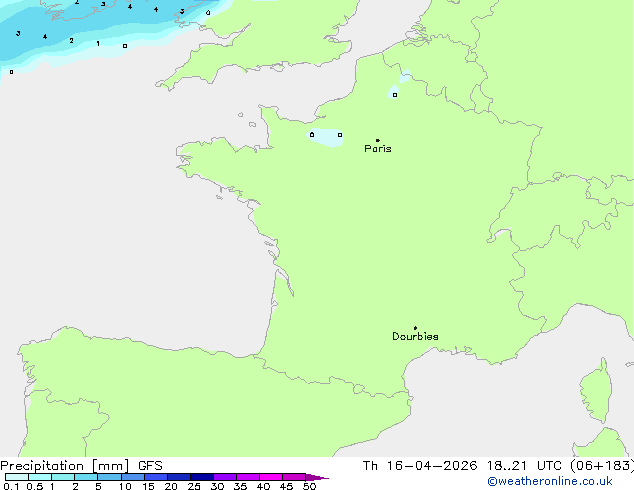This screenshot has height=490, width=634.
Task: Click the legend value 25
Action: 194,486
